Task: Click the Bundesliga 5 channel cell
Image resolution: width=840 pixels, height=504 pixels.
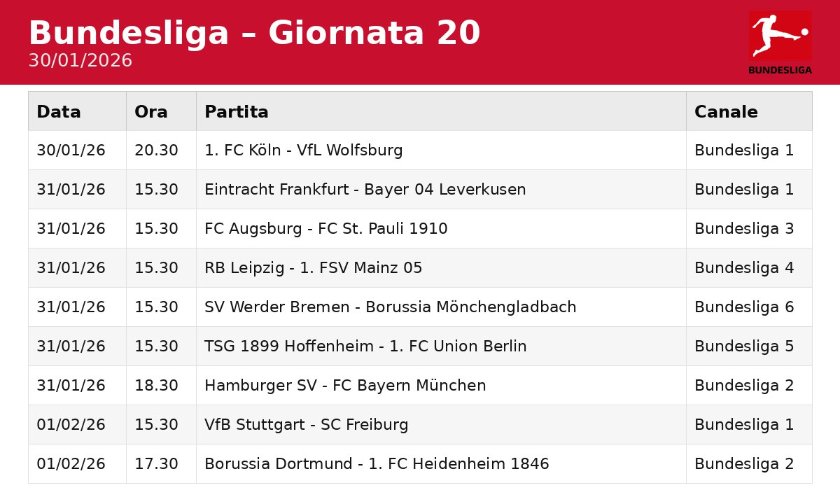Action: 749,346
